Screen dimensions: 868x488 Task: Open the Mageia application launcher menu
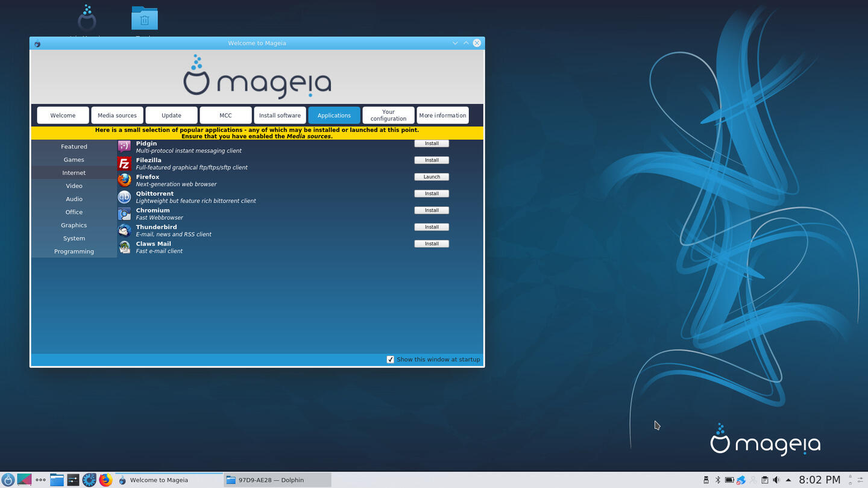[x=8, y=480]
